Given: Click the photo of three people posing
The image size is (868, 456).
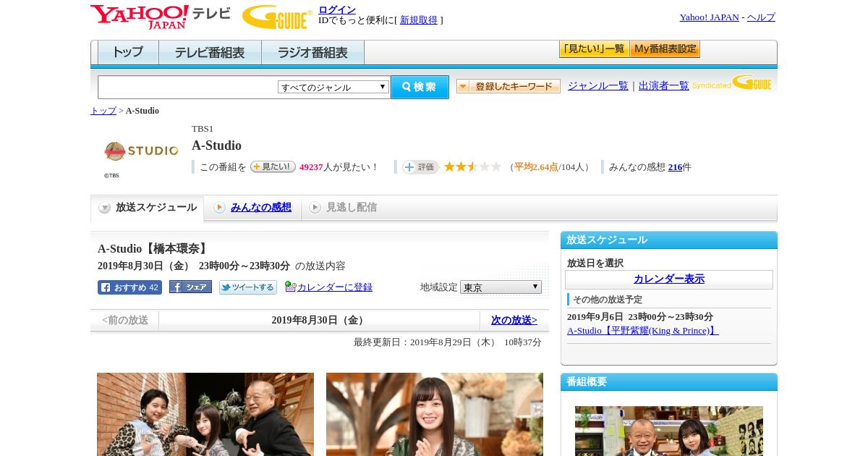Looking at the screenshot, I should tap(205, 414).
